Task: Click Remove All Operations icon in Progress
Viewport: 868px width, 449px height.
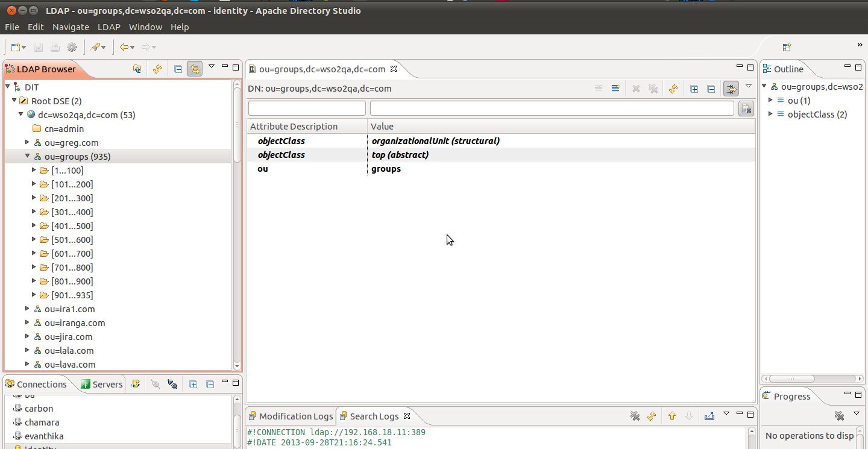Action: click(x=838, y=416)
